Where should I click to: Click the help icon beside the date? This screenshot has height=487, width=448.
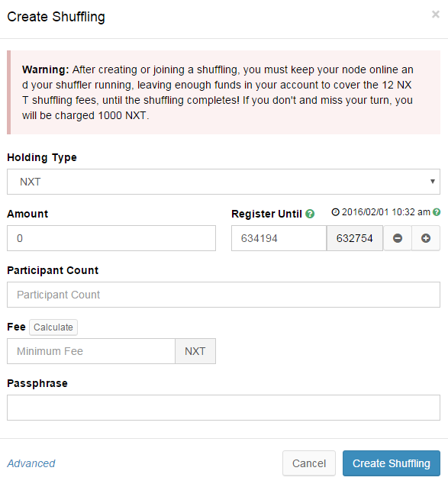pyautogui.click(x=437, y=212)
